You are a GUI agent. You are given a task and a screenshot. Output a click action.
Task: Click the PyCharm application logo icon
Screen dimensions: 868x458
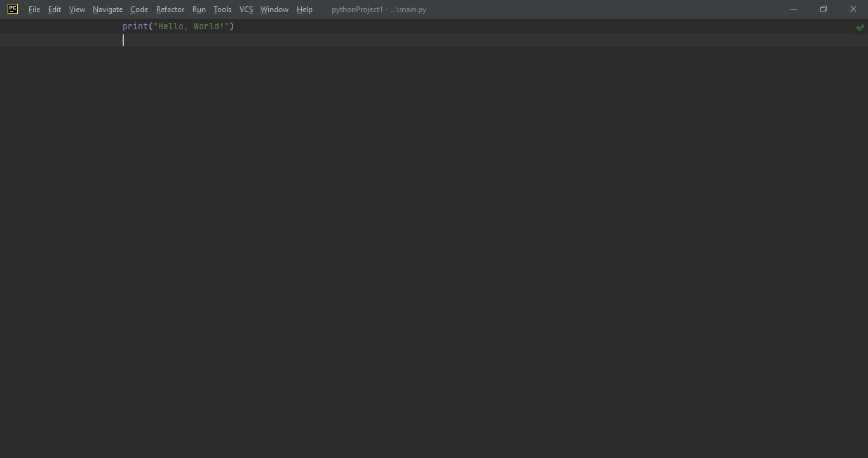(x=12, y=8)
